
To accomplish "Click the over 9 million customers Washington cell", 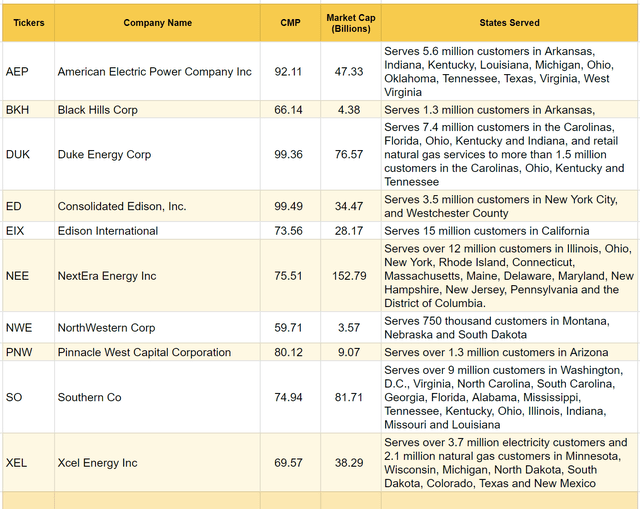I will point(509,397).
